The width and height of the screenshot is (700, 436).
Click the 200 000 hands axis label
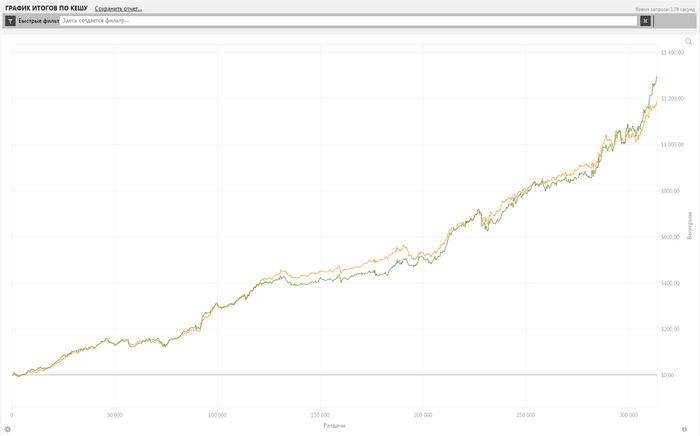coord(423,415)
